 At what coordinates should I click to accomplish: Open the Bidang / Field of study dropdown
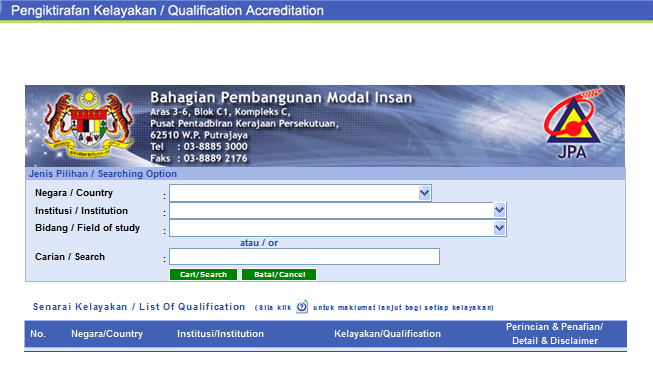[x=338, y=228]
